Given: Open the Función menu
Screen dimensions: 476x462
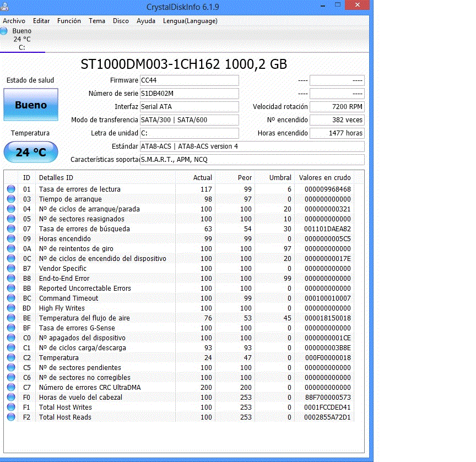Looking at the screenshot, I should (x=69, y=21).
